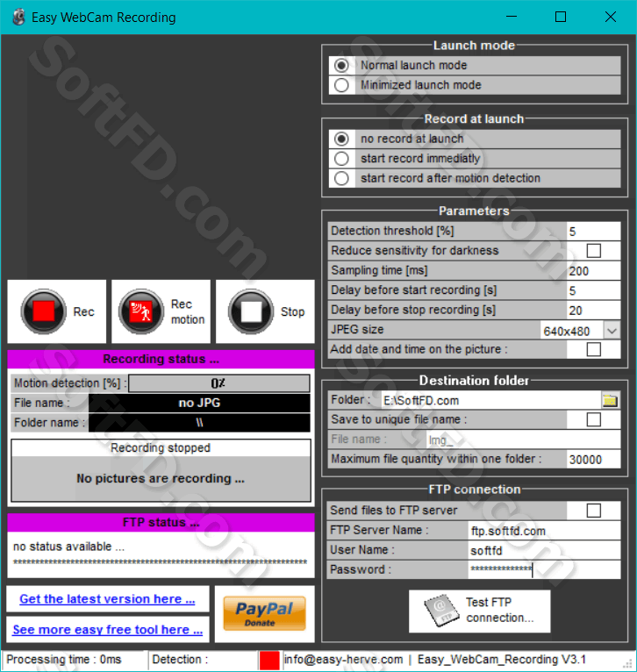Edit Delay before stop recording field
Image resolution: width=637 pixels, height=672 pixels.
point(593,311)
